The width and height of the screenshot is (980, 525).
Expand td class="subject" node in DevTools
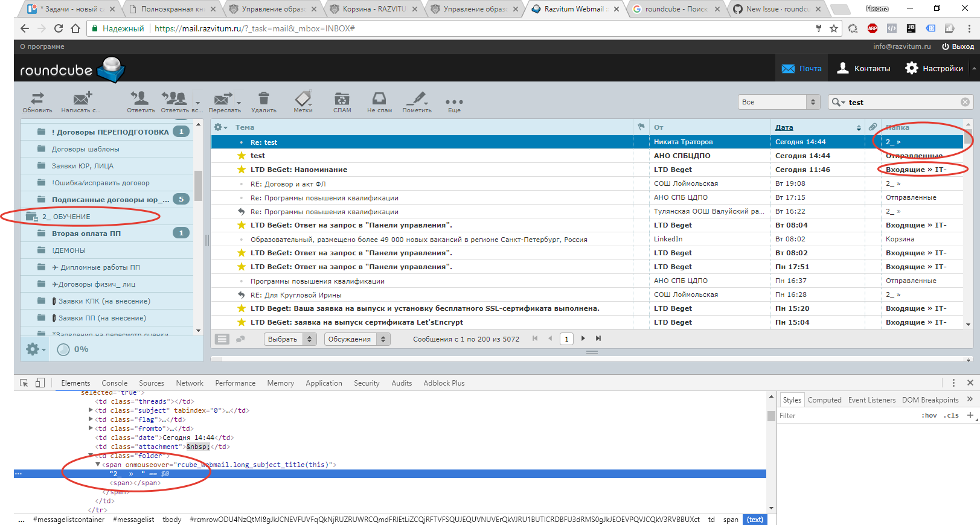pyautogui.click(x=91, y=410)
